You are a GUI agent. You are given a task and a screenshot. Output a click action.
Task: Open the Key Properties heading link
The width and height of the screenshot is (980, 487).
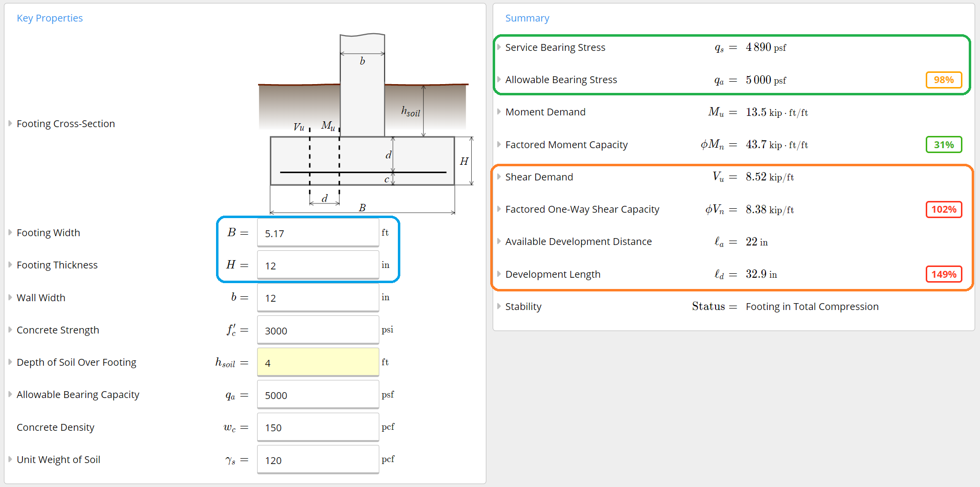pyautogui.click(x=50, y=18)
